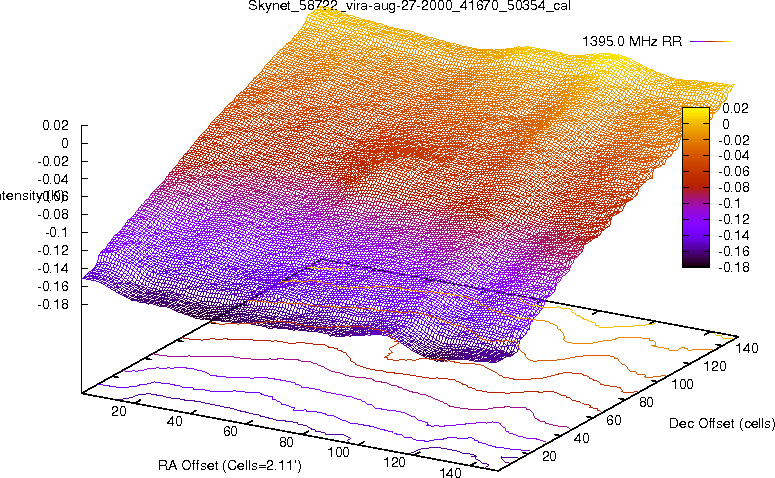Click the '60' tick on the RA Offset axis

[x=231, y=432]
